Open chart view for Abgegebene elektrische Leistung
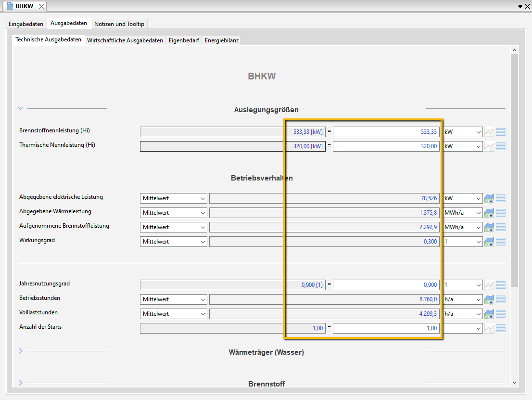The image size is (532, 400). pos(489,198)
